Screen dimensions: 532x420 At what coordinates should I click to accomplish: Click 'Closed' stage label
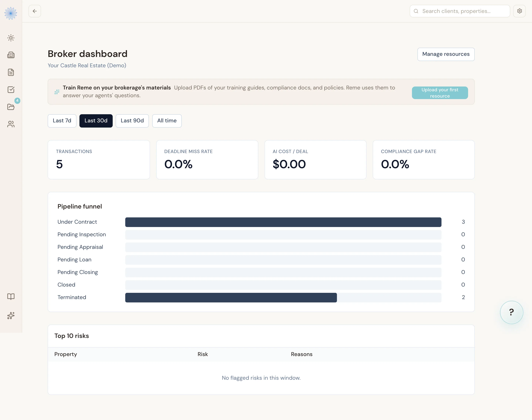(x=66, y=284)
